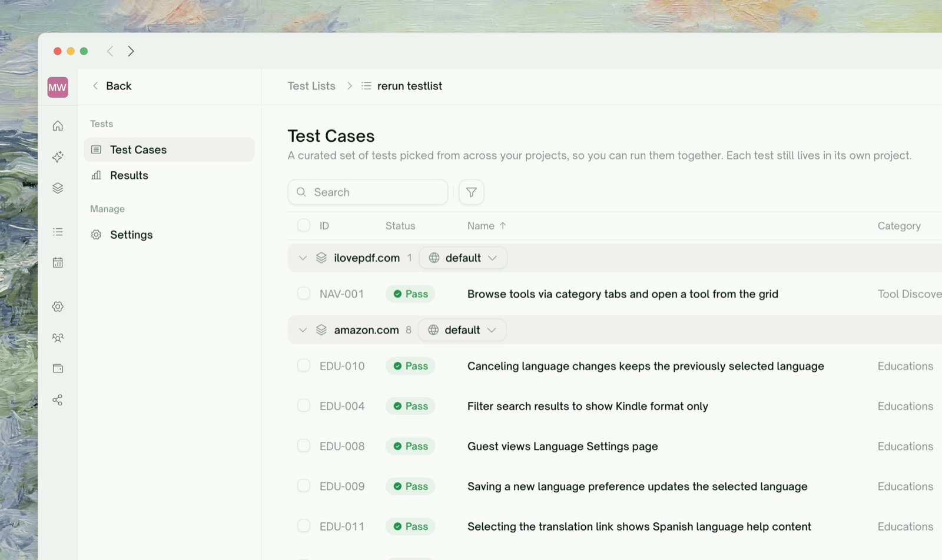Select the NAV-001 row checkbox

[x=304, y=294]
